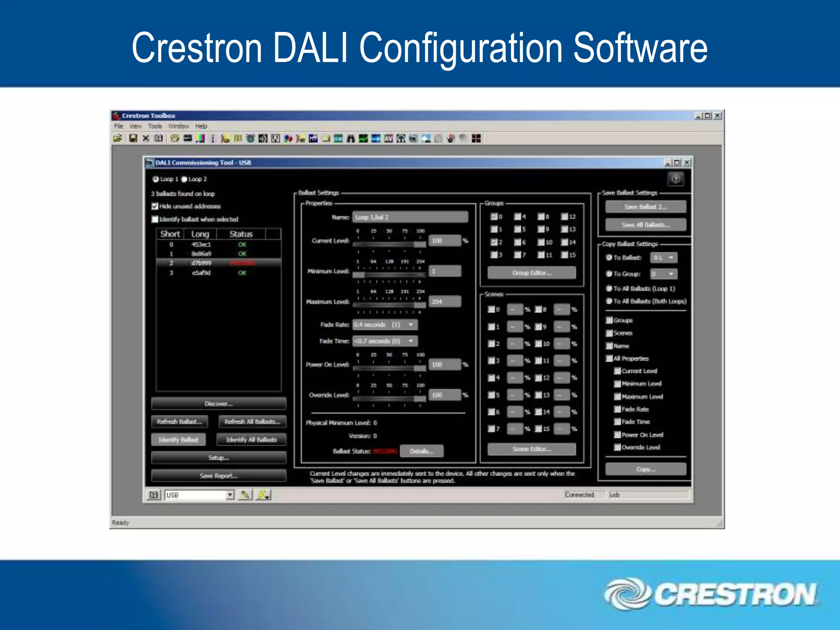Click the address book icon beside the USB box
The image size is (840, 630).
coord(154,495)
